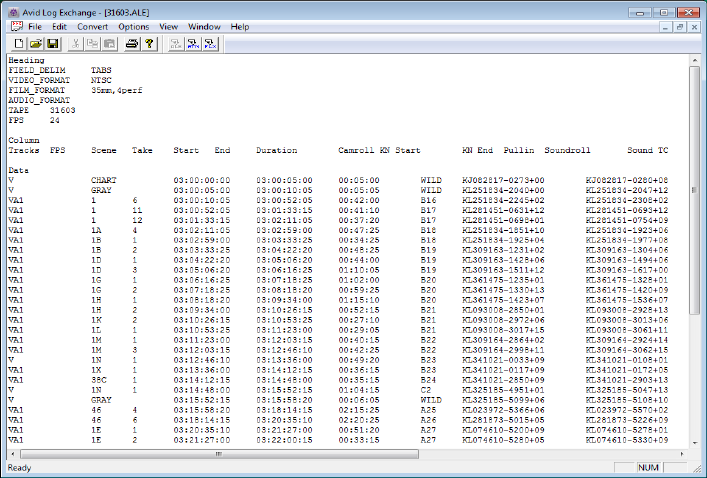Click the Paste clipboard icon
Screen dimensions: 707x478
[x=109, y=44]
